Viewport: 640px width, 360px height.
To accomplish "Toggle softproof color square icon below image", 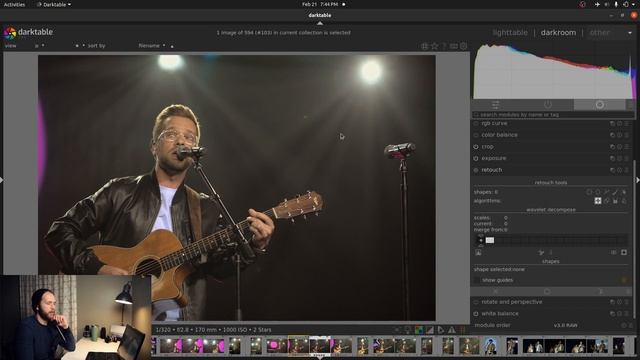I will coord(419,330).
